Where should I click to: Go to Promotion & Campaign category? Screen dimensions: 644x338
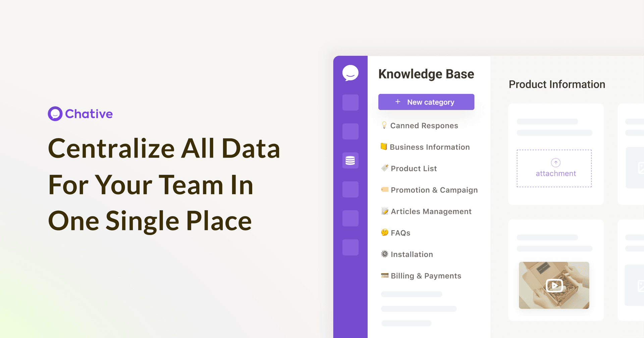click(434, 190)
